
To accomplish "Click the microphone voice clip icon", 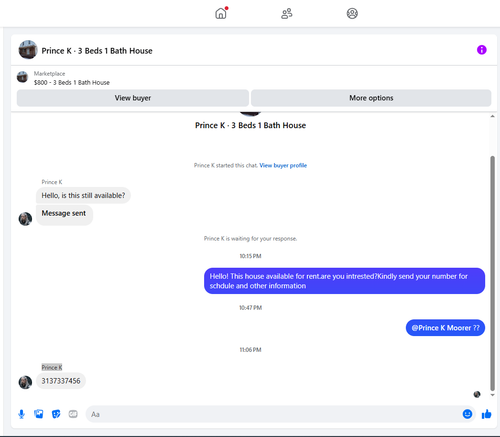I will [21, 414].
